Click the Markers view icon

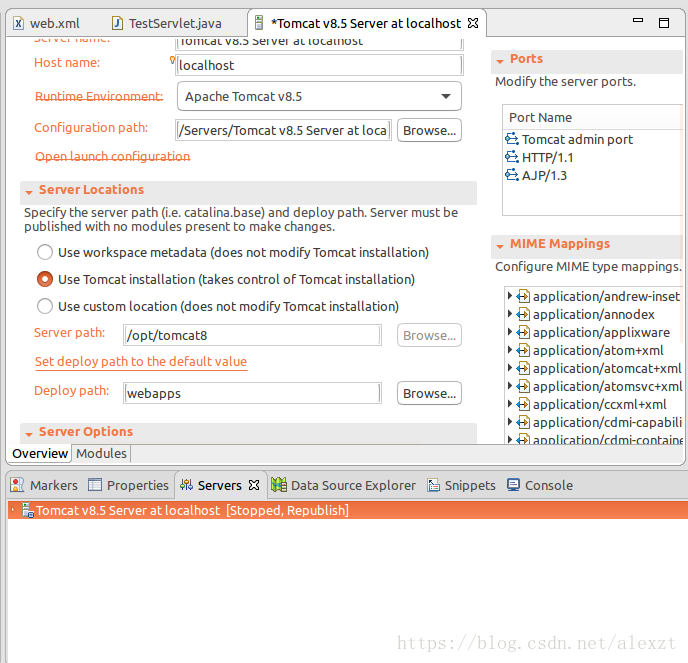click(x=17, y=485)
